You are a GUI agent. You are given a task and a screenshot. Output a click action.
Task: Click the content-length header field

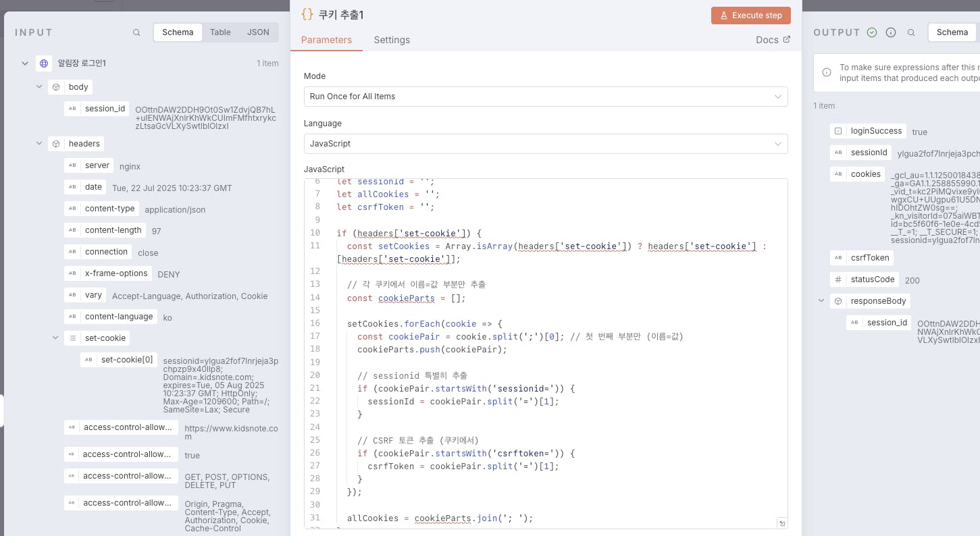(105, 230)
